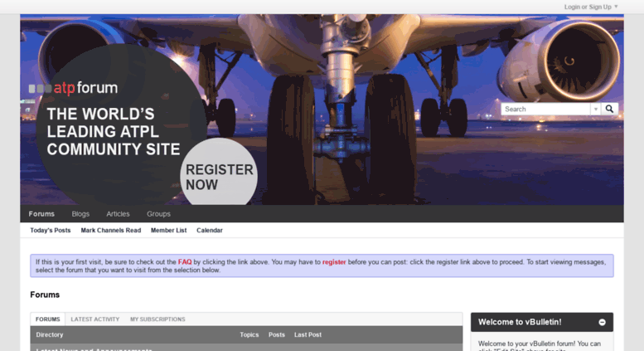Open the Blogs section

[x=80, y=214]
